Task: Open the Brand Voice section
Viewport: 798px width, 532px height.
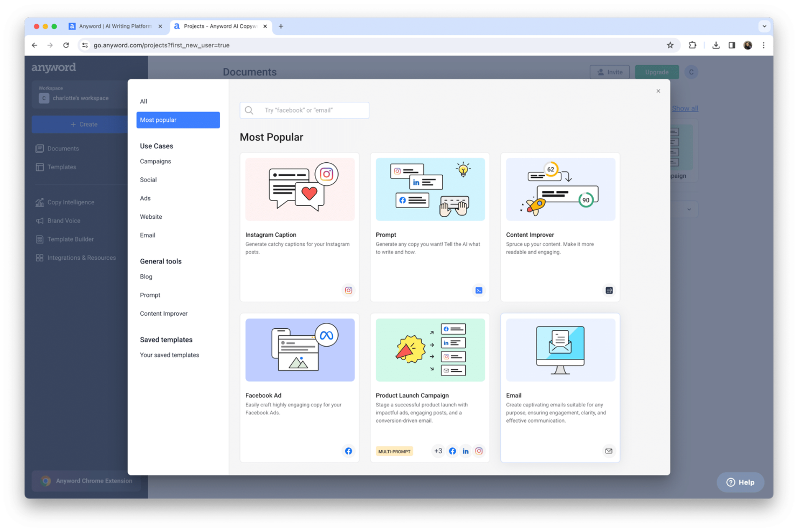Action: tap(64, 220)
